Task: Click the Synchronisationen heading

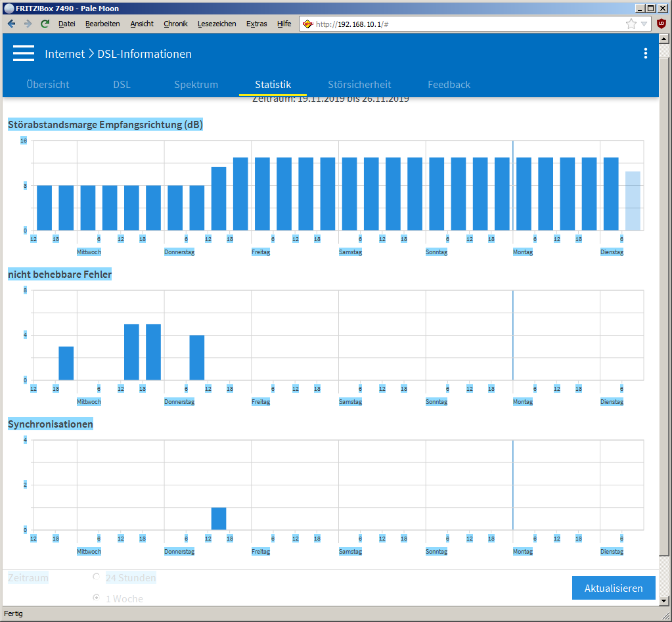Action: coord(51,424)
